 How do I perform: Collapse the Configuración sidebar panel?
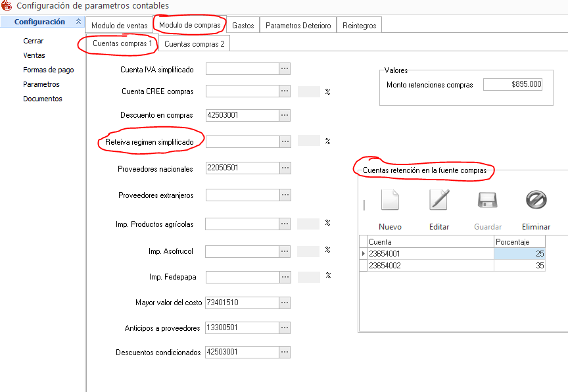(79, 22)
